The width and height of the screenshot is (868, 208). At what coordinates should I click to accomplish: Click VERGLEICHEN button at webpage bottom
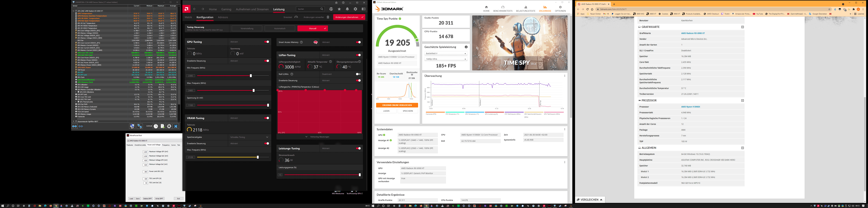[590, 200]
